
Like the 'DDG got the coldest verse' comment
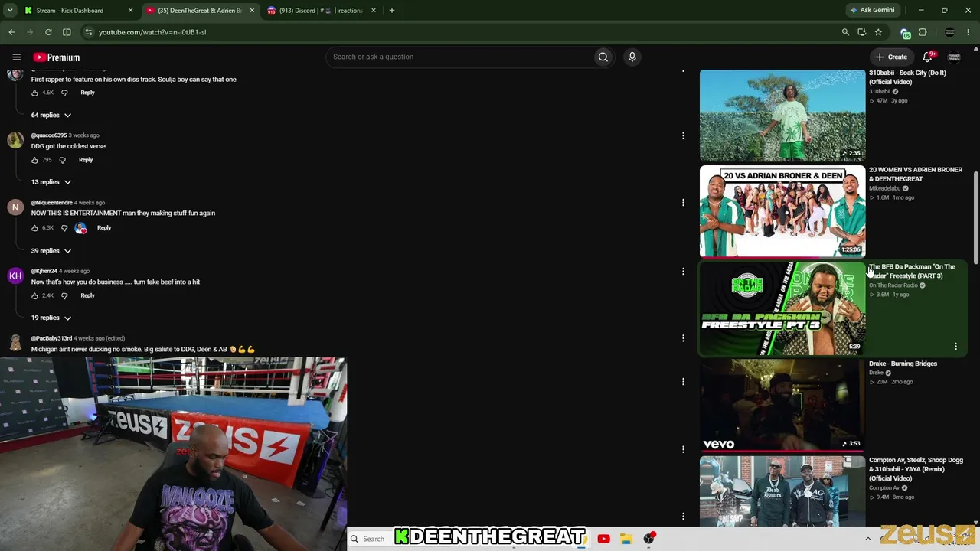34,160
